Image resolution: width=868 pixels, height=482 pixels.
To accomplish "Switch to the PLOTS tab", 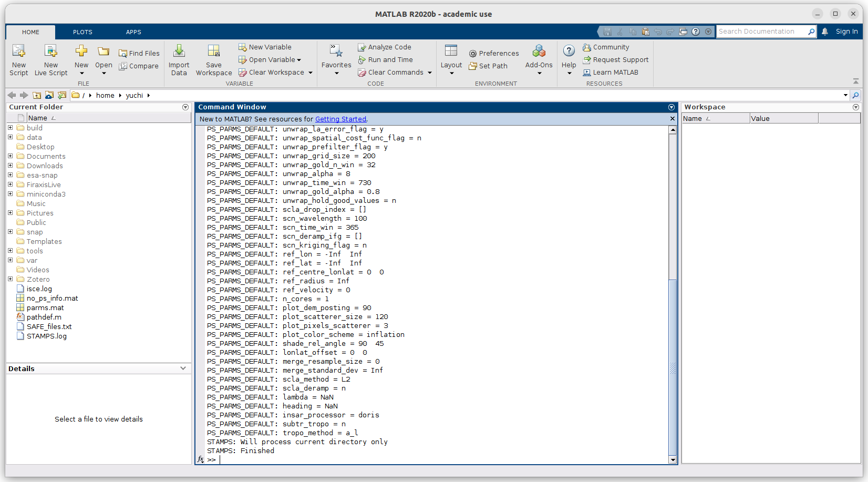I will 82,32.
